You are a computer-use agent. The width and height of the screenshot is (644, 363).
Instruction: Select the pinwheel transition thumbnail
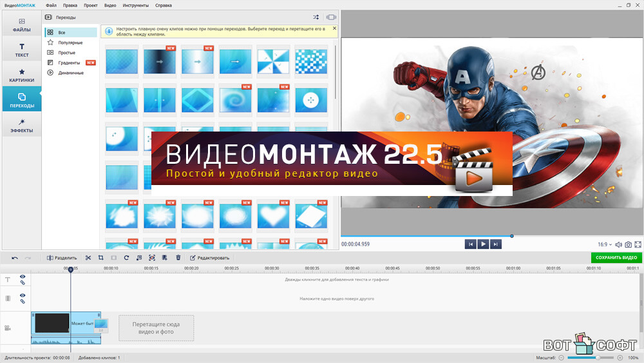coord(273,62)
